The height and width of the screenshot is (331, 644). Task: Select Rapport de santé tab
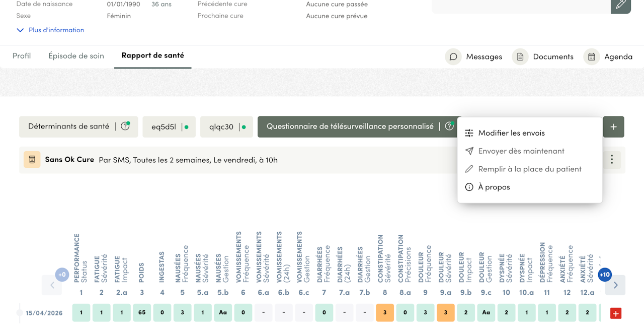tap(153, 55)
